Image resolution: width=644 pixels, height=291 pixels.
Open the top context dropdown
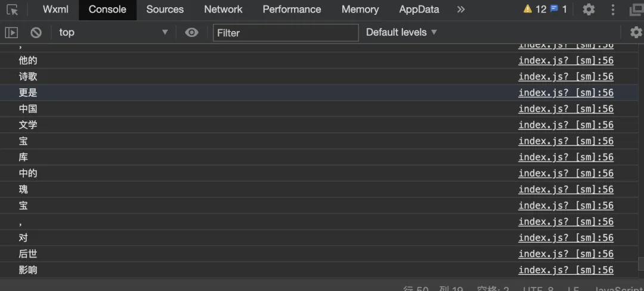click(x=113, y=33)
